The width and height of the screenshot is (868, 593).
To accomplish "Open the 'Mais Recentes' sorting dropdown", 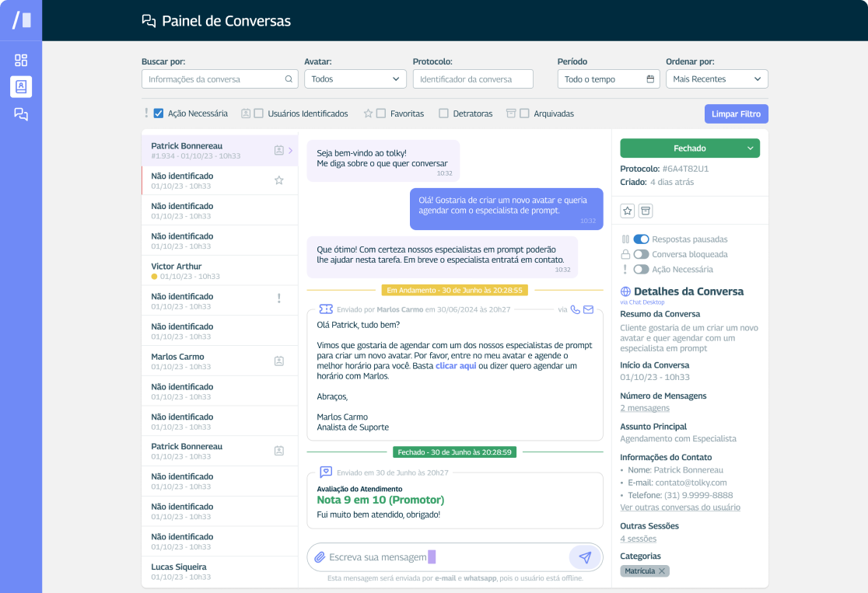I will pyautogui.click(x=716, y=78).
